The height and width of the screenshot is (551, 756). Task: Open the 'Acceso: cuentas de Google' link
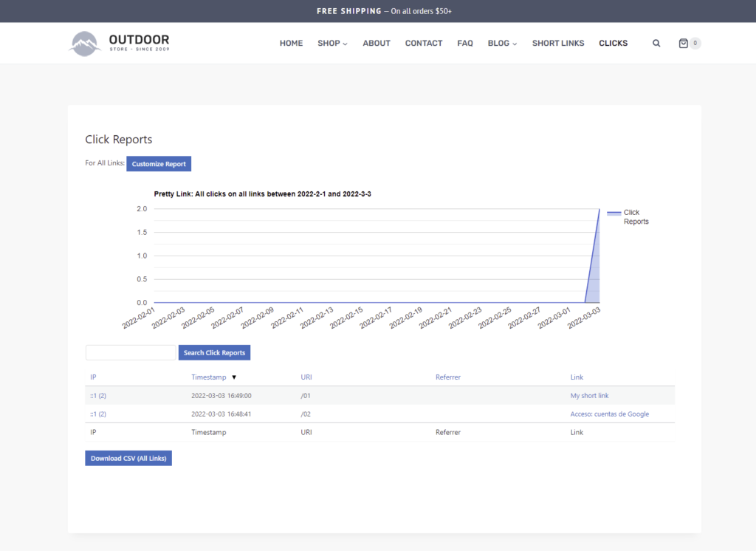609,414
